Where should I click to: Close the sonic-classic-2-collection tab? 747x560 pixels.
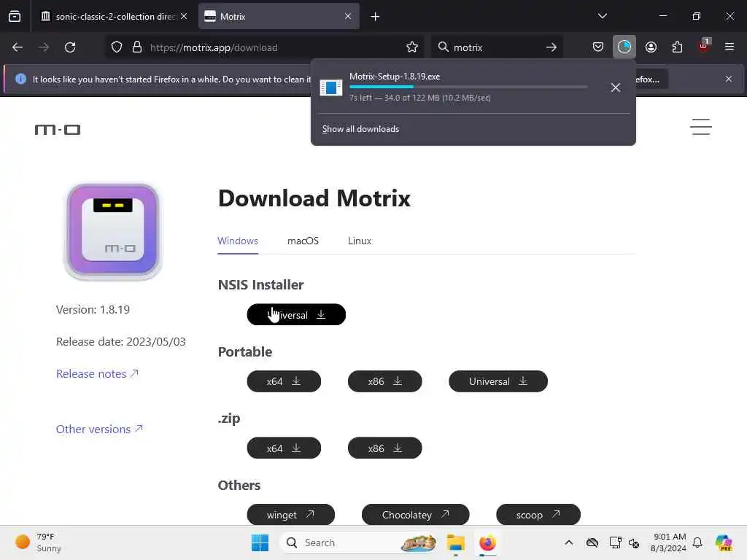tap(184, 16)
